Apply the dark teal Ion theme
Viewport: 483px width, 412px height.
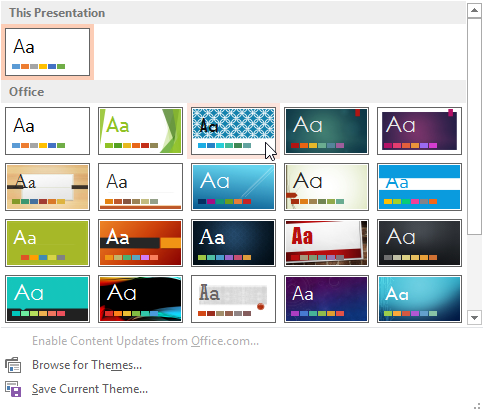(x=326, y=131)
